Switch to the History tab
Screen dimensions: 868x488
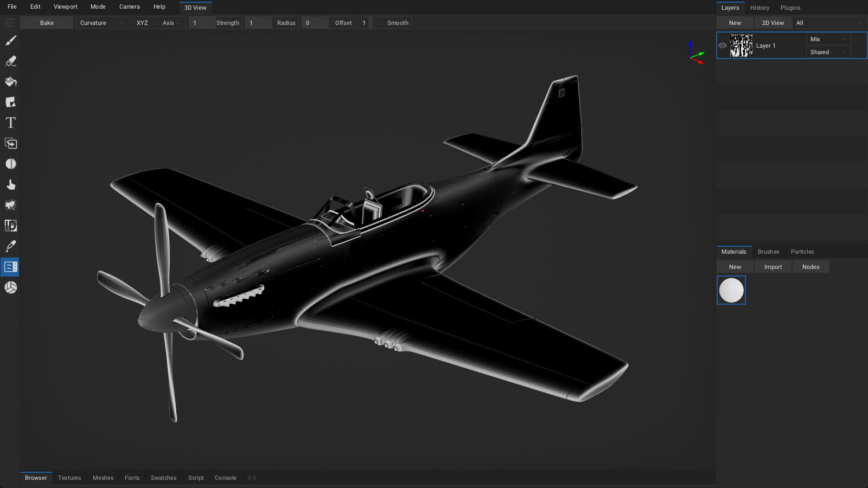click(759, 8)
